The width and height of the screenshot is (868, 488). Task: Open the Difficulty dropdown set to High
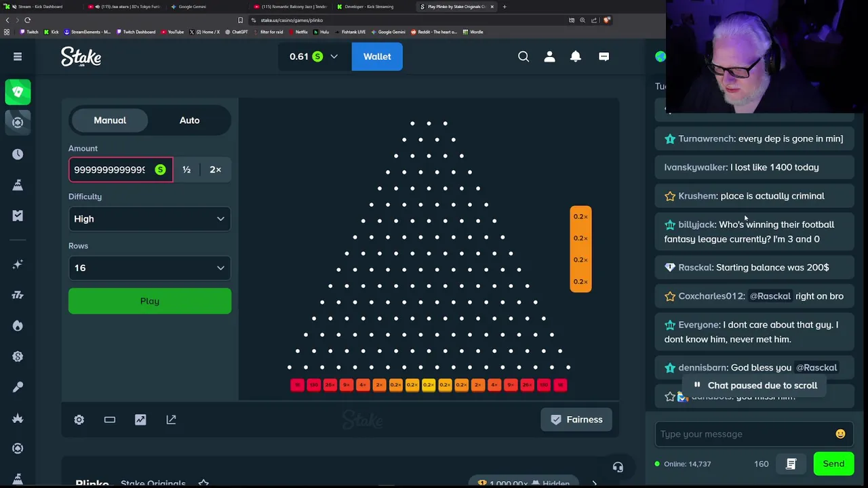(149, 219)
